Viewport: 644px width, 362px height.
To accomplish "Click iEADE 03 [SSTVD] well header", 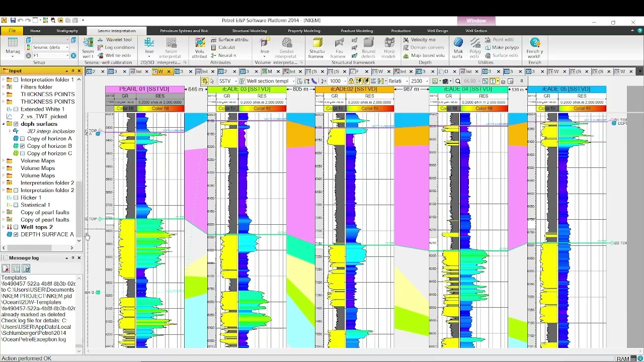I will [x=247, y=89].
